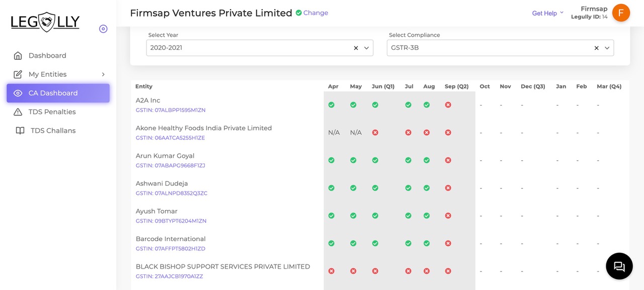
Task: Open GSTIN 27AAJCB1970A1ZZ link
Action: [x=170, y=276]
